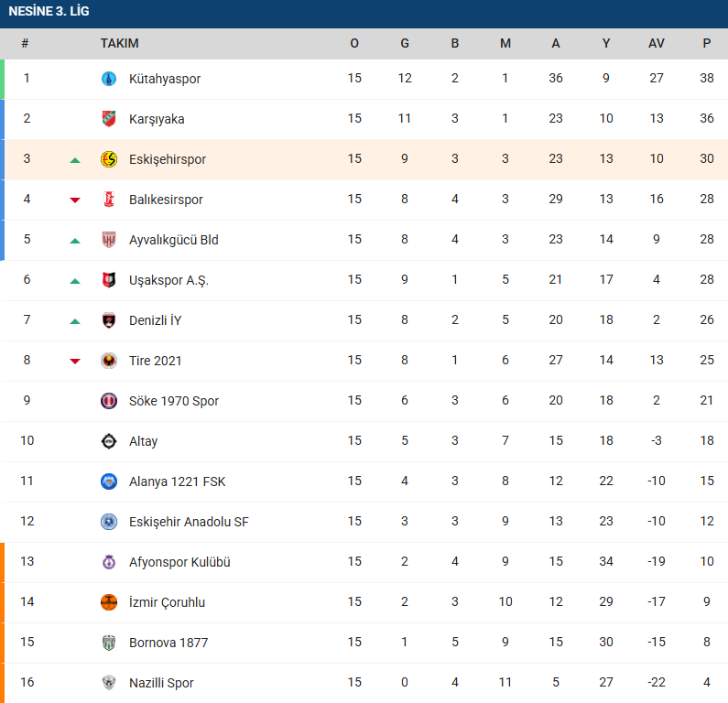Click the P points column header
The image size is (728, 703).
coord(706,43)
